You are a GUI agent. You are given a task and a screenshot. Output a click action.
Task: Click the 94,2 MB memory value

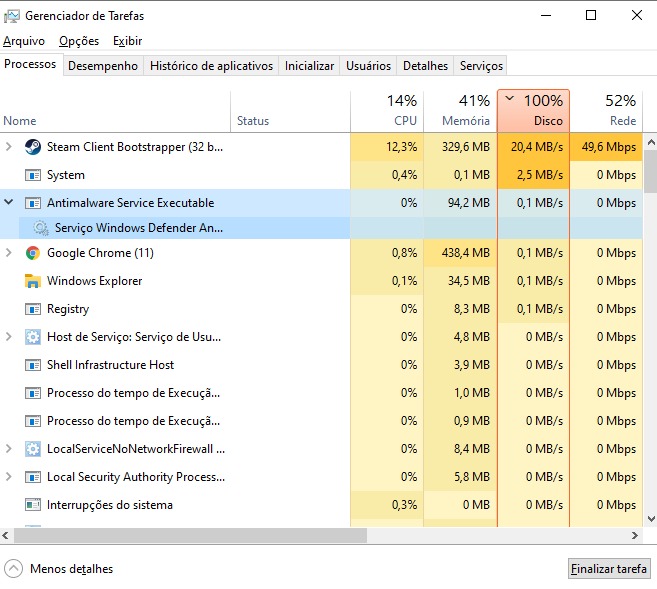468,203
